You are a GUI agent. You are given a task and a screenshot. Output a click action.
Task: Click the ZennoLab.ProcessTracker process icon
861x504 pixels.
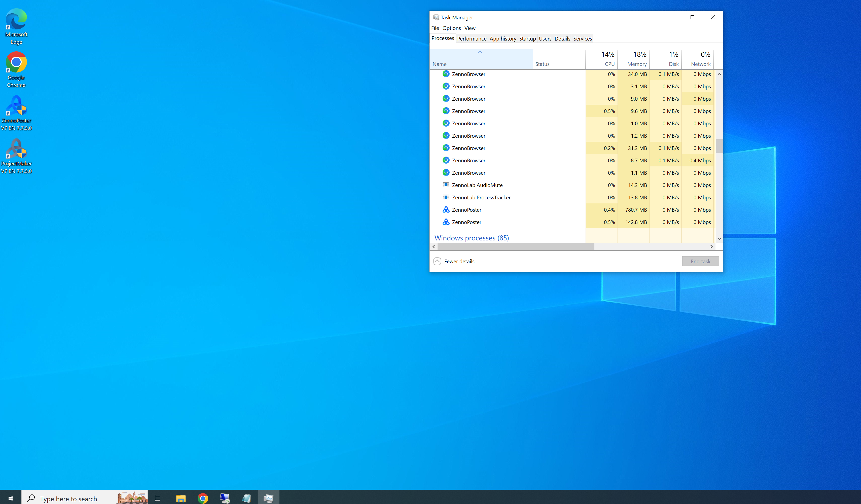click(x=446, y=197)
